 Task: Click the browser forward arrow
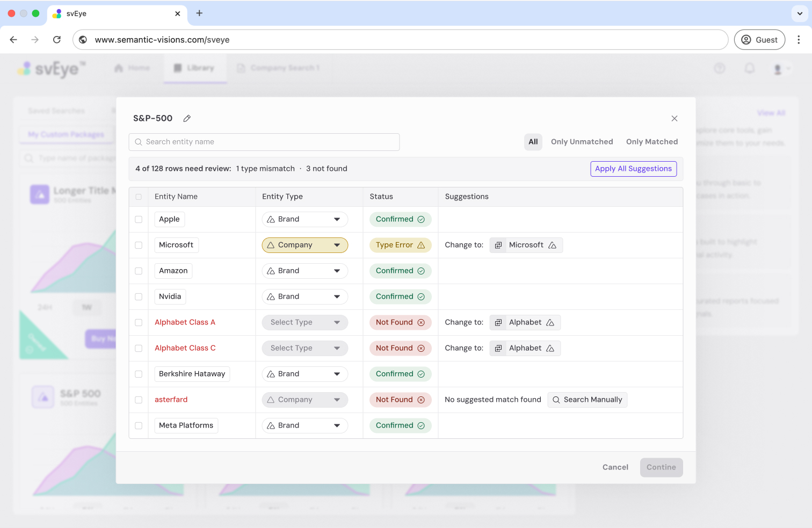pyautogui.click(x=35, y=40)
